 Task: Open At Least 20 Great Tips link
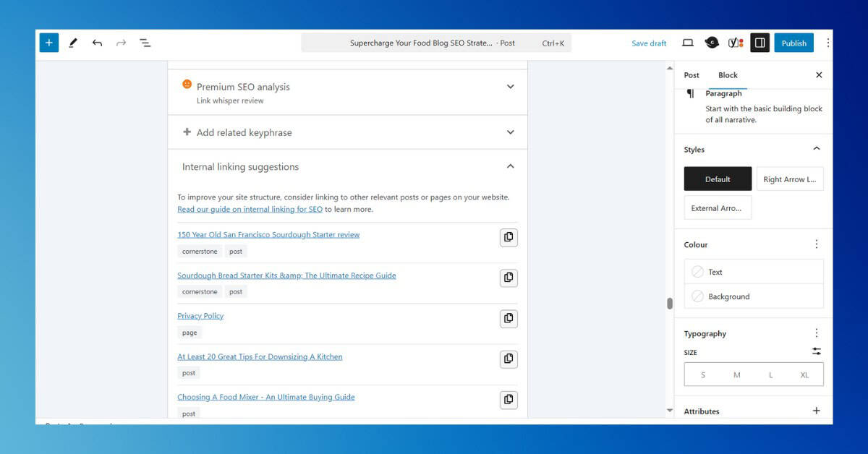260,356
